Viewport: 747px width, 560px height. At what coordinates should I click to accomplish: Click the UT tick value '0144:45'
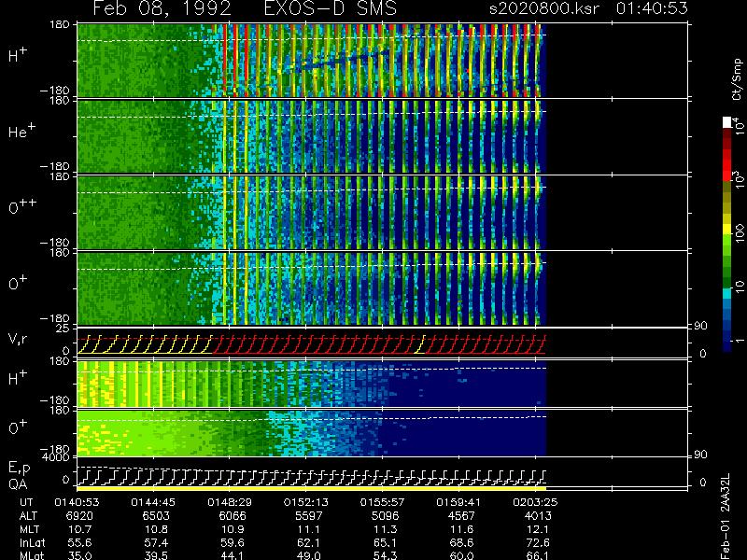[x=153, y=502]
